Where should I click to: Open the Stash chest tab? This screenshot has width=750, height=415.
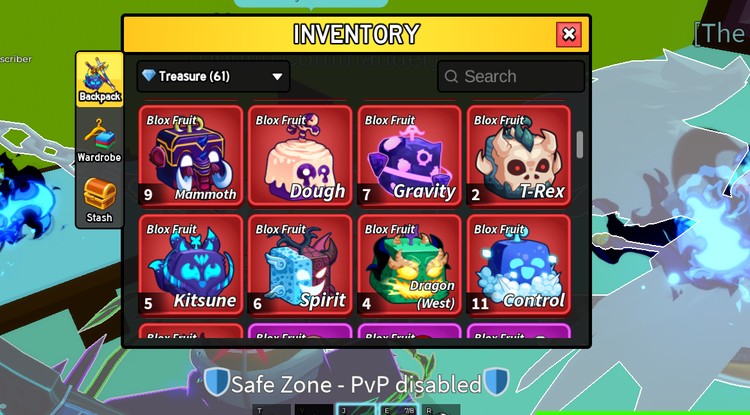(x=99, y=200)
